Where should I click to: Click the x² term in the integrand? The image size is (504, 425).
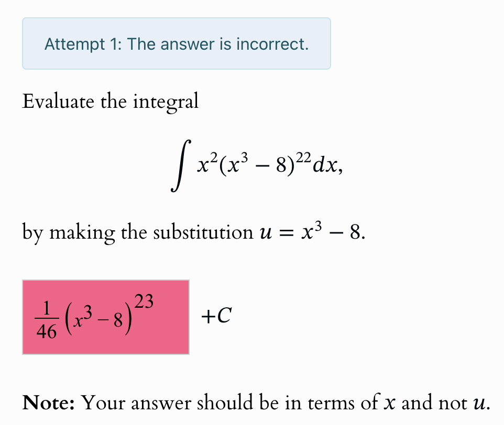click(207, 164)
